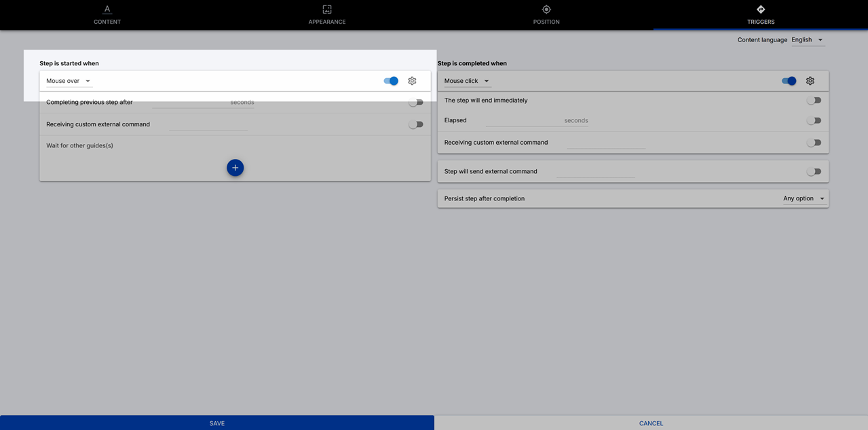868x430 pixels.
Task: Open settings gear for Mouse click trigger
Action: 810,81
